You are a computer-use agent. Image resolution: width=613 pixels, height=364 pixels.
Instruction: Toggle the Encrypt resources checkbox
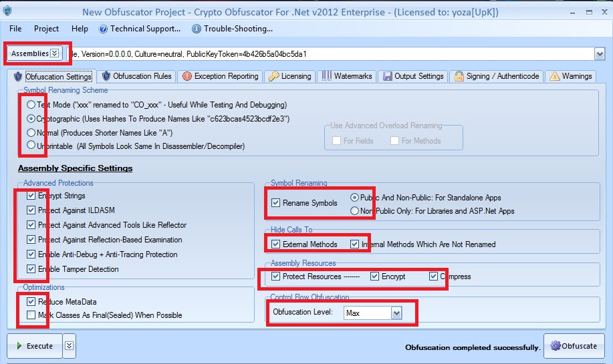(x=374, y=276)
